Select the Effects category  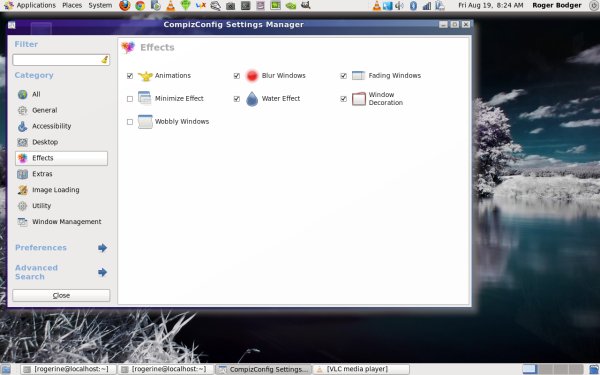pyautogui.click(x=61, y=158)
